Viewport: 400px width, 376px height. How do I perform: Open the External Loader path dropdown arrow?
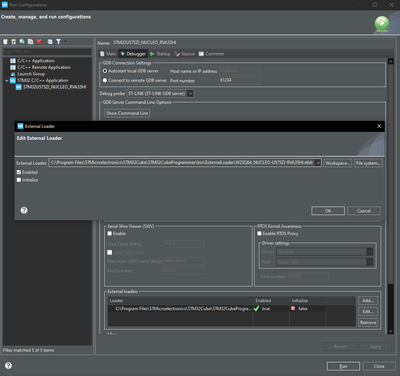pos(318,163)
